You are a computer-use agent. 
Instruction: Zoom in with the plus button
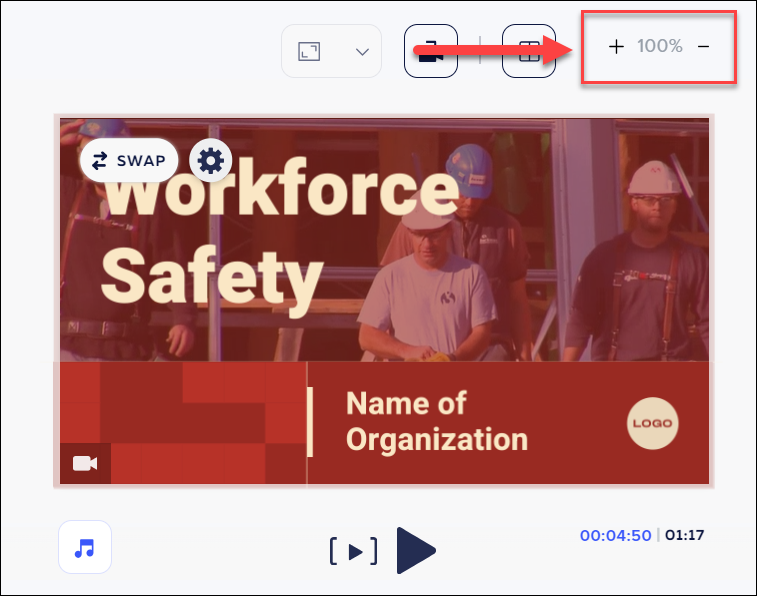[616, 47]
